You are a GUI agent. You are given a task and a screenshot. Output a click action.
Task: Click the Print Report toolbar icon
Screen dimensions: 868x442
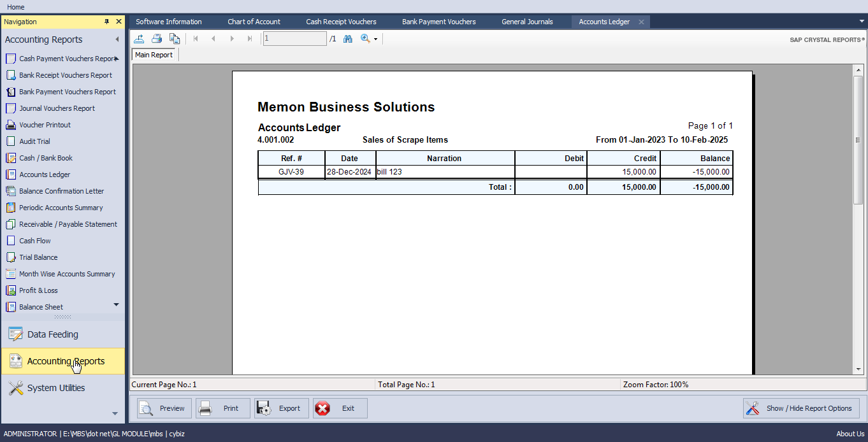click(x=157, y=39)
